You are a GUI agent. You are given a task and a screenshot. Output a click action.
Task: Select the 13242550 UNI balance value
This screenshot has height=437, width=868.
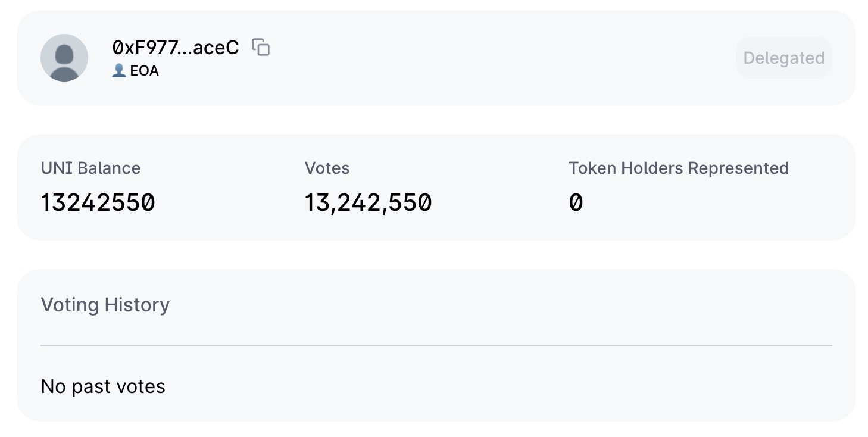point(98,203)
